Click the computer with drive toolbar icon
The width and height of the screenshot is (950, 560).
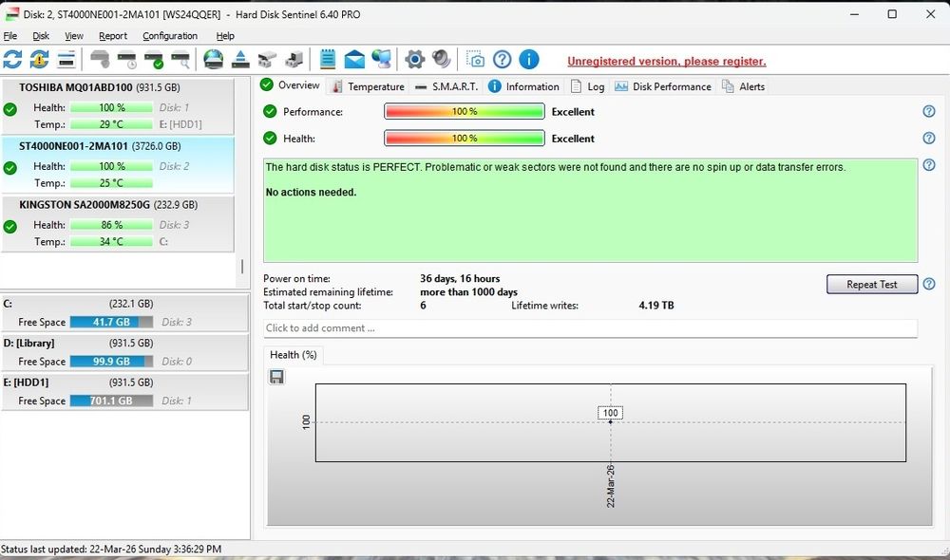click(294, 60)
